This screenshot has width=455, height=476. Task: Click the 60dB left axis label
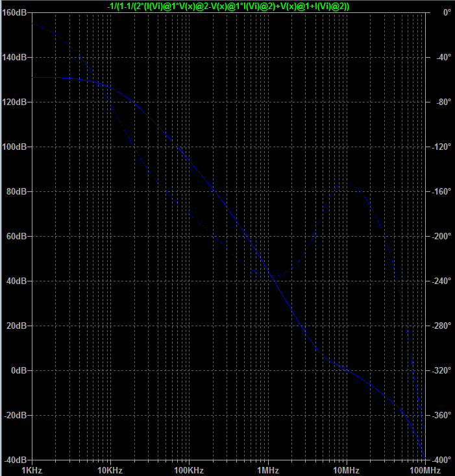click(x=16, y=236)
